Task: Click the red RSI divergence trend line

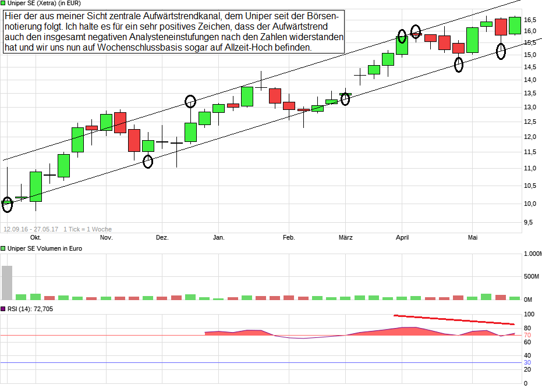Action: click(454, 320)
